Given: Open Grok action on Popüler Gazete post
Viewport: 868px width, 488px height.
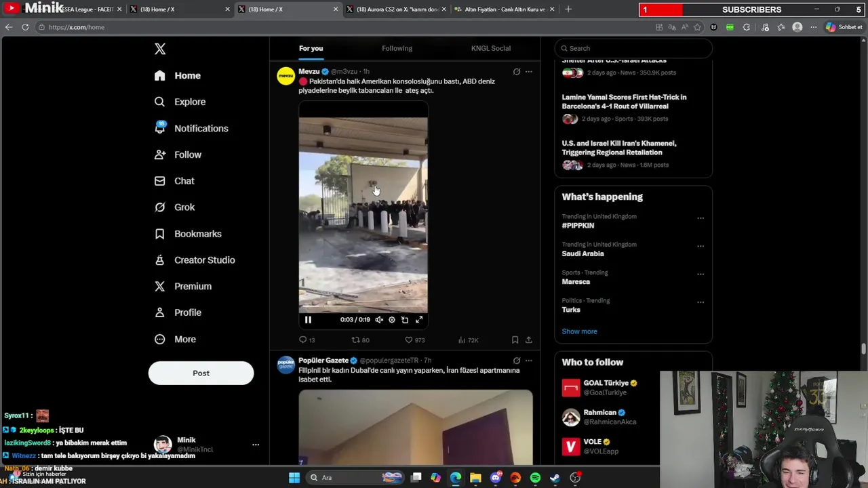Looking at the screenshot, I should pyautogui.click(x=517, y=361).
